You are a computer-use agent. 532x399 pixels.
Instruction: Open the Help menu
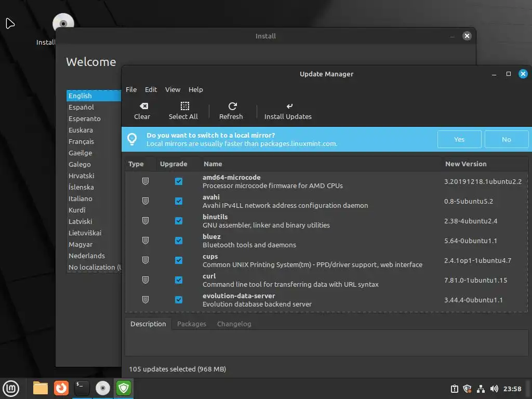coord(195,89)
